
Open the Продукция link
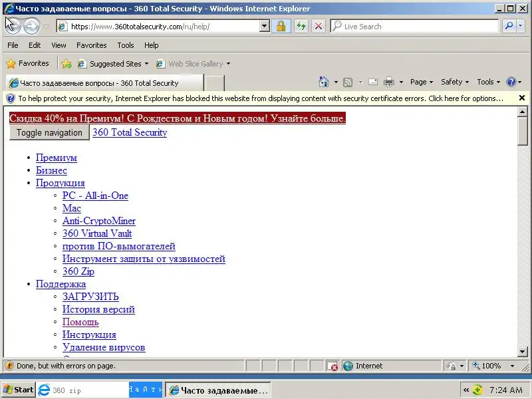[61, 183]
